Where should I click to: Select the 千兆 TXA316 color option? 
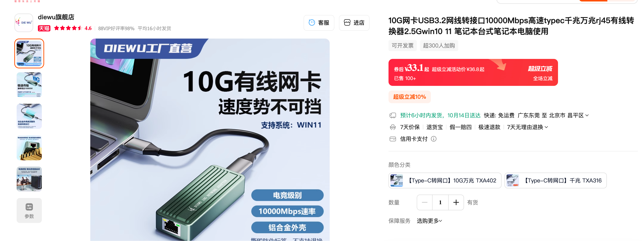pyautogui.click(x=555, y=180)
